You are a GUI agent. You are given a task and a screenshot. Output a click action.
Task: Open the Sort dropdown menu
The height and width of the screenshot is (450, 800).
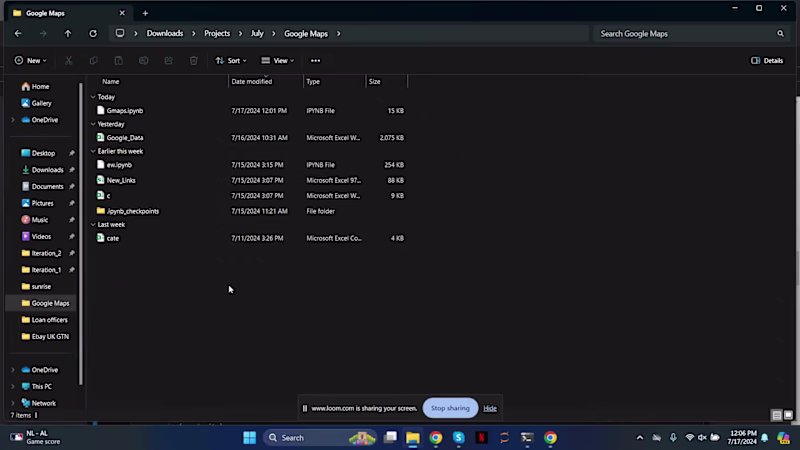tap(231, 61)
